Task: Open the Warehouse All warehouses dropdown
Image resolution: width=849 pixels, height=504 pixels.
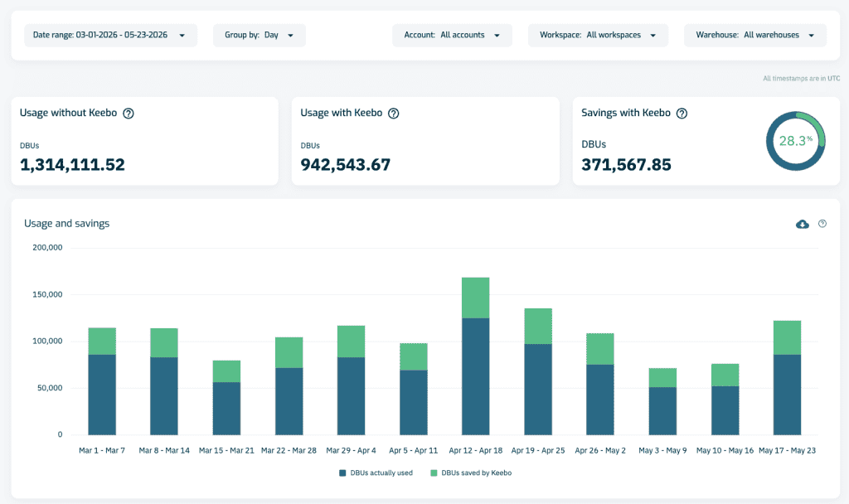Action: click(x=755, y=35)
